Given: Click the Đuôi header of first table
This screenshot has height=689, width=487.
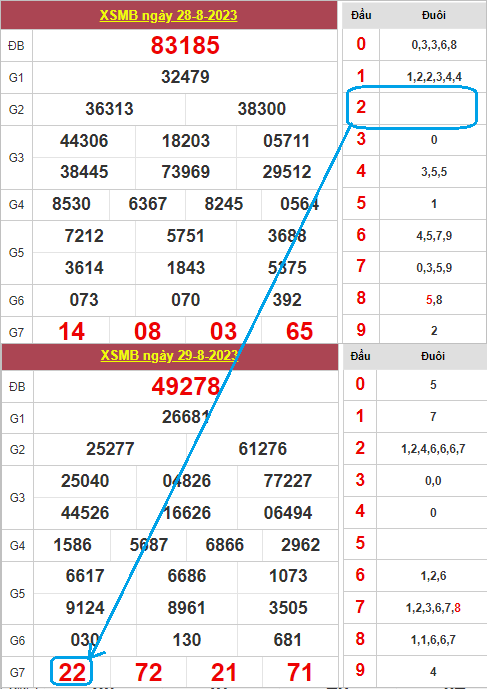Looking at the screenshot, I should tap(434, 15).
